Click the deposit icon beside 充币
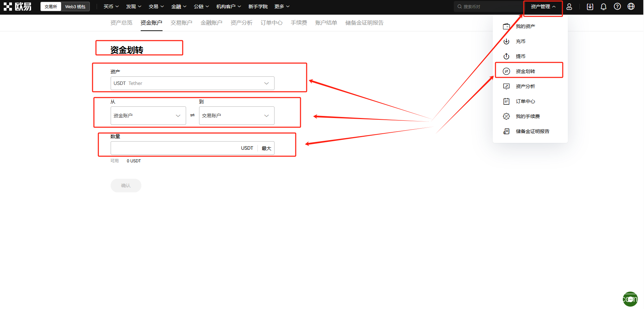 pos(506,41)
